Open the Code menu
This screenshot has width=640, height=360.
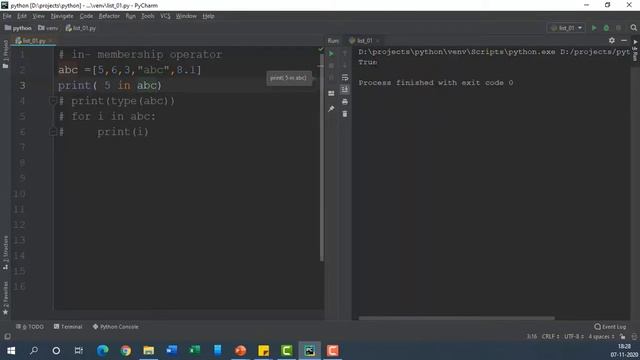click(86, 16)
